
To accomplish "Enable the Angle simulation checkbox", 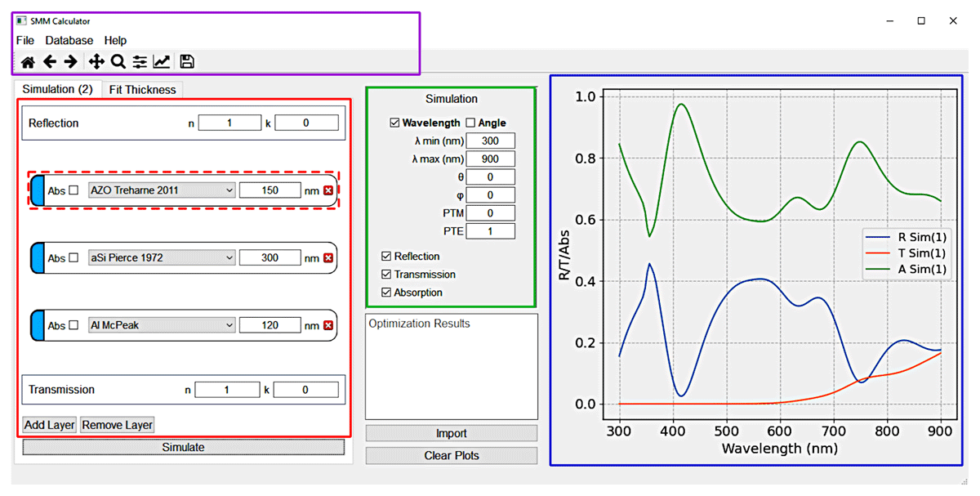I will coord(470,123).
